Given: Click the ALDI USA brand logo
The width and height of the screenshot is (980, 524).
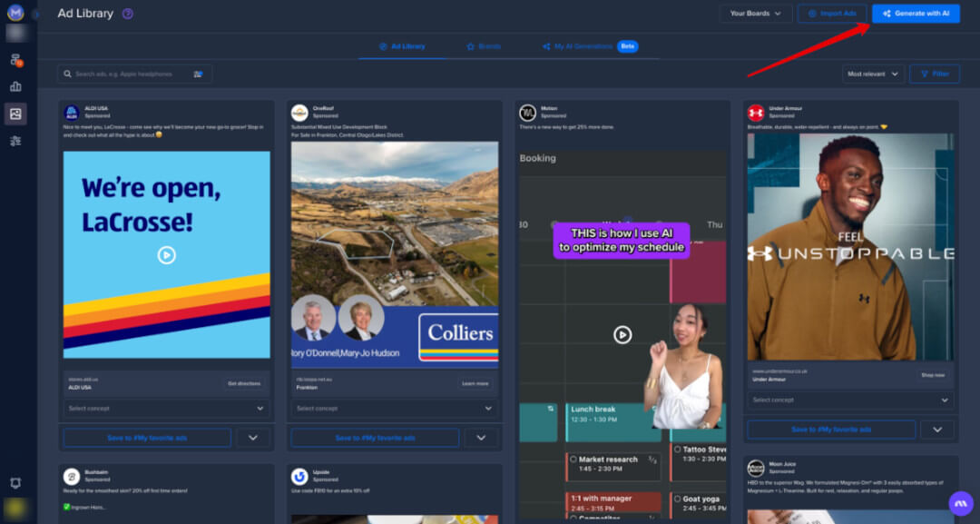Looking at the screenshot, I should [72, 113].
